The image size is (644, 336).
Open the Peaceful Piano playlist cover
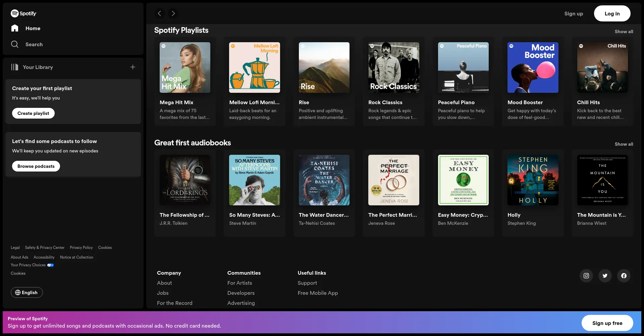(x=463, y=67)
